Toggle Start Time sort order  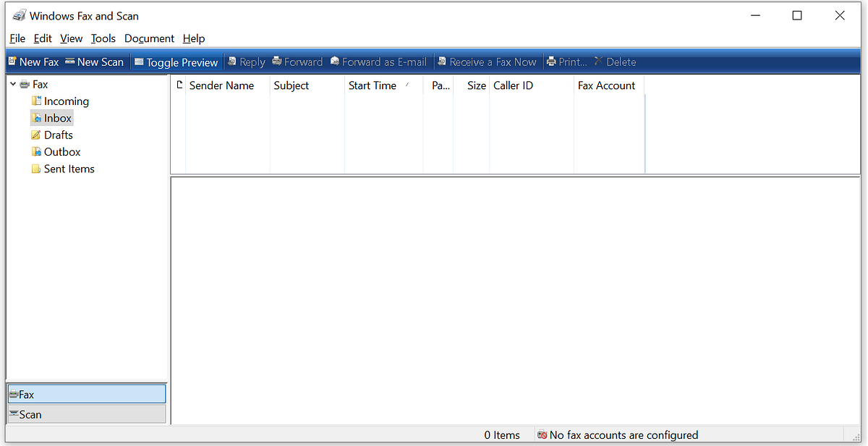coord(373,85)
